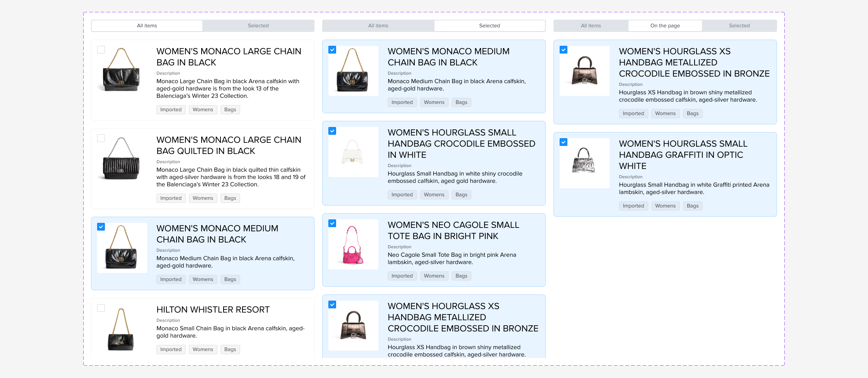The height and width of the screenshot is (378, 868).
Task: Click description mentioning looks 18 and 19
Action: (231, 177)
